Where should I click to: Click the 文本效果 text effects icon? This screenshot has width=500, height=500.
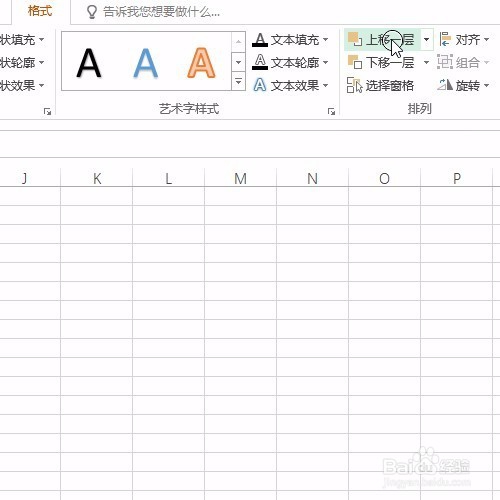pyautogui.click(x=260, y=85)
